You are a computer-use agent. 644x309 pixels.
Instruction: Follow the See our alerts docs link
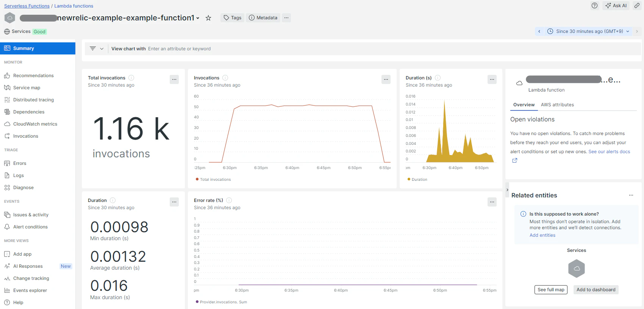[x=609, y=152]
